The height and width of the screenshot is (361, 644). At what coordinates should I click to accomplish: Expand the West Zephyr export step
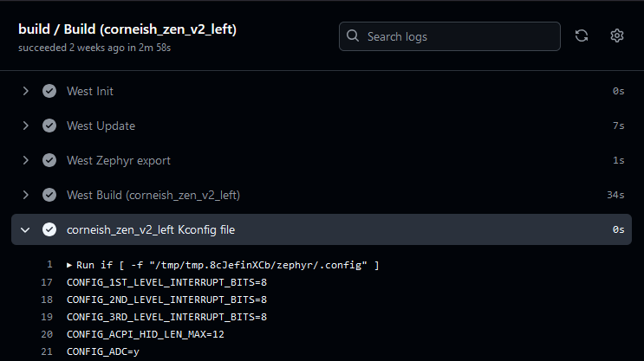[x=26, y=160]
